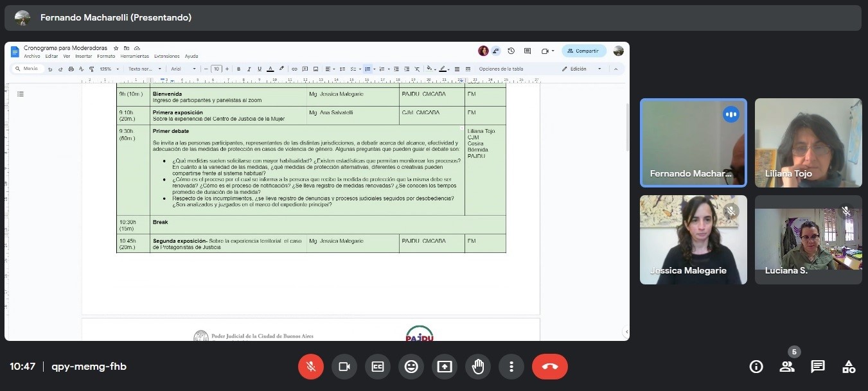Open the Arial font dropdown
This screenshot has height=391, width=868.
(x=182, y=69)
